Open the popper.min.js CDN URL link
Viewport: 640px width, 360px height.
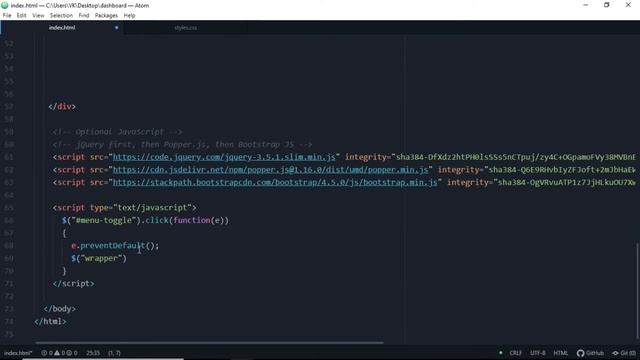click(271, 170)
